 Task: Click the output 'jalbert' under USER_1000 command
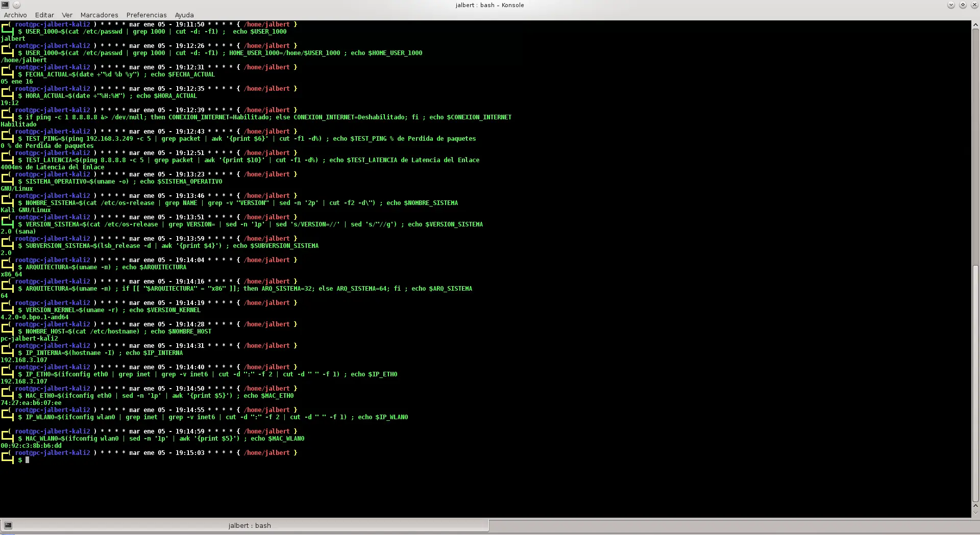pos(13,38)
